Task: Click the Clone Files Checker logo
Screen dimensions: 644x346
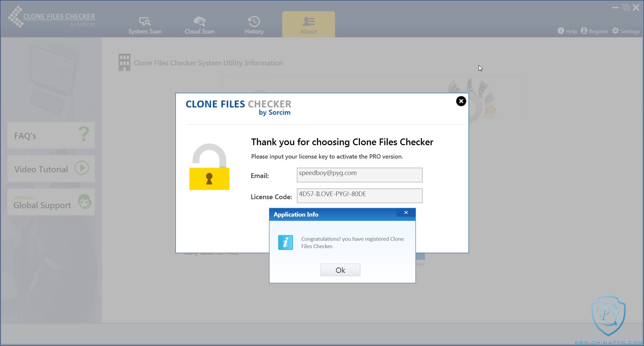Action: (52, 17)
